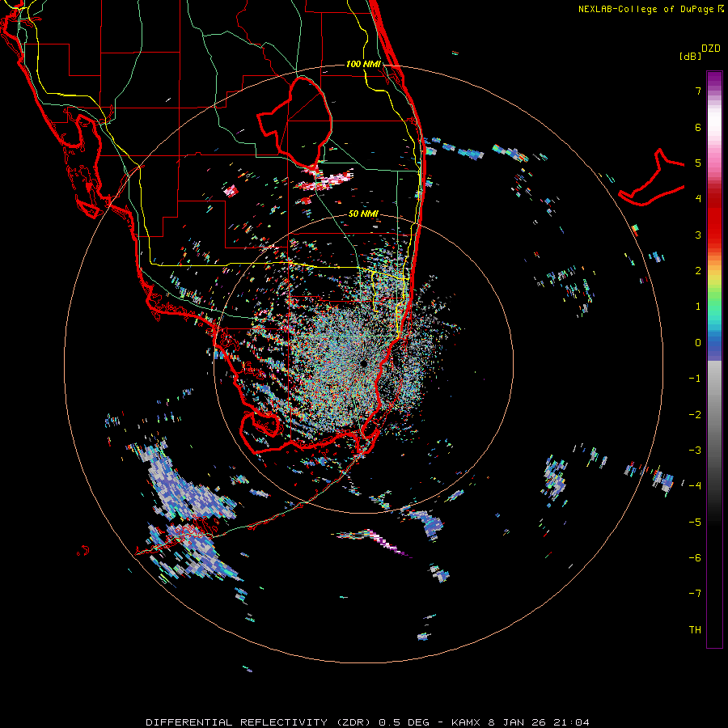728x728 pixels.
Task: Click the [dB] unit label
Action: pos(690,56)
